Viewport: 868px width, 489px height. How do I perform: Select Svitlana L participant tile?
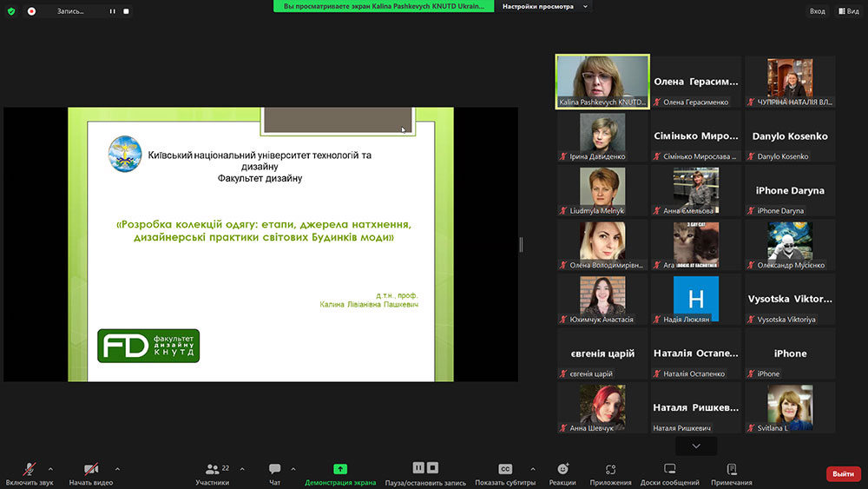tap(790, 407)
